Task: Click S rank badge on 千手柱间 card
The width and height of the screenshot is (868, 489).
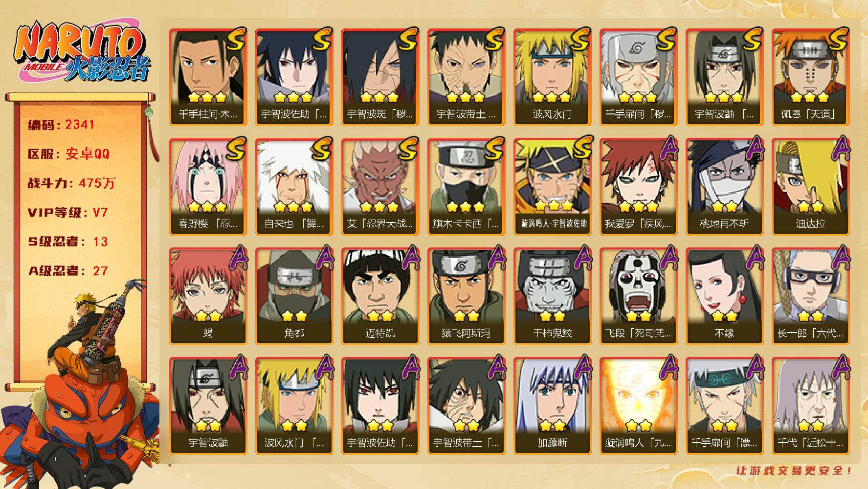Action: point(235,40)
